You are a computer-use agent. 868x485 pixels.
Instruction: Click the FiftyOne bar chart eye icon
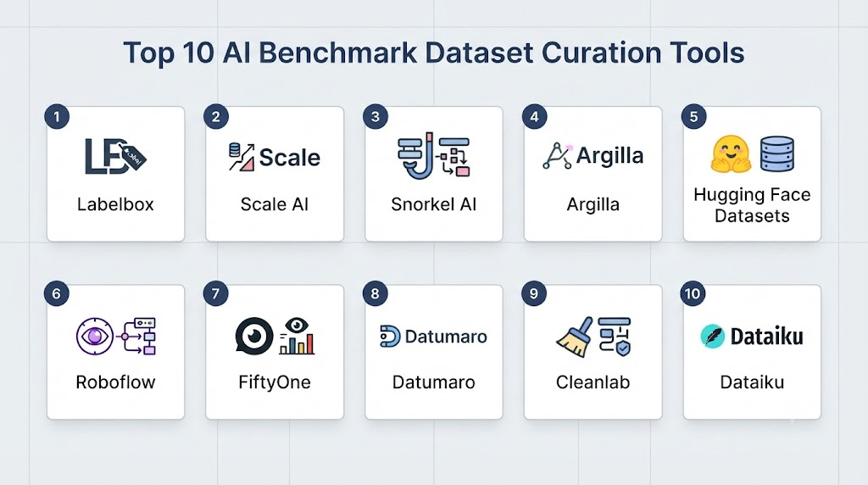(x=297, y=336)
